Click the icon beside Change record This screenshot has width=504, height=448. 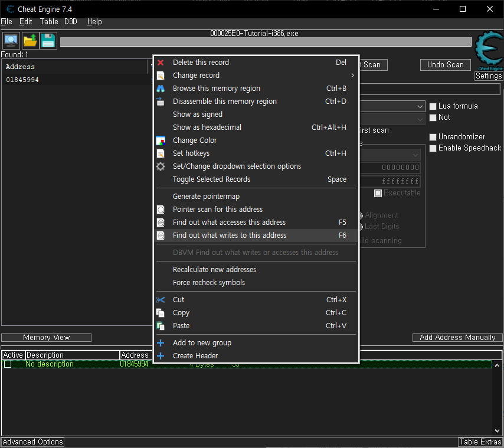coord(161,76)
